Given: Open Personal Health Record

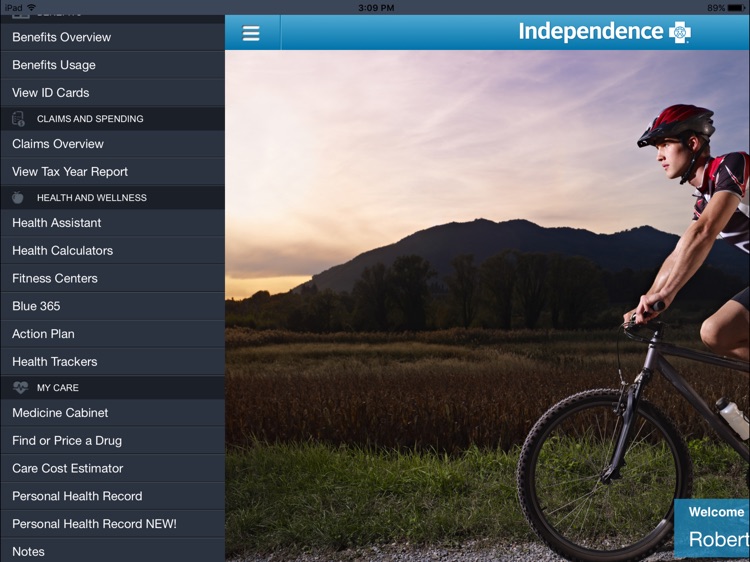Looking at the screenshot, I should tap(112, 496).
